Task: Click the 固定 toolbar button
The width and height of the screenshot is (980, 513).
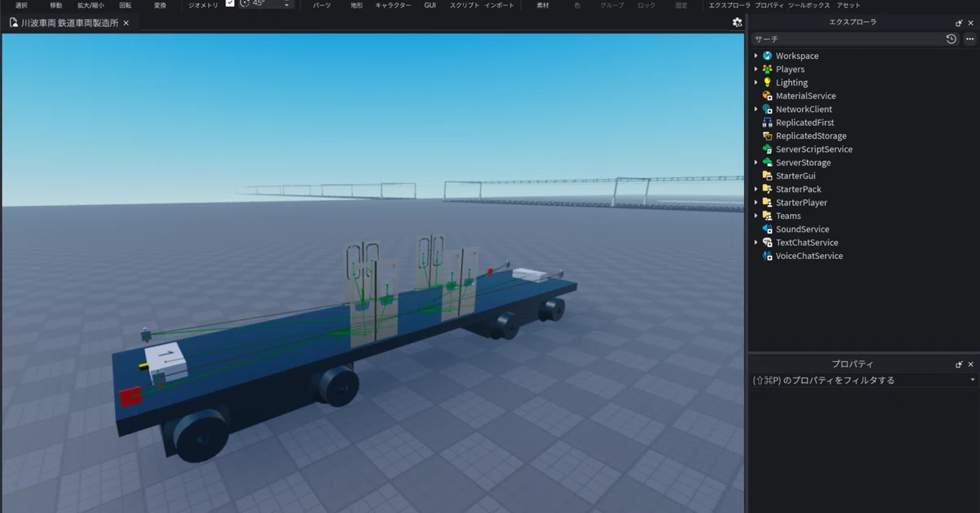Action: (681, 5)
